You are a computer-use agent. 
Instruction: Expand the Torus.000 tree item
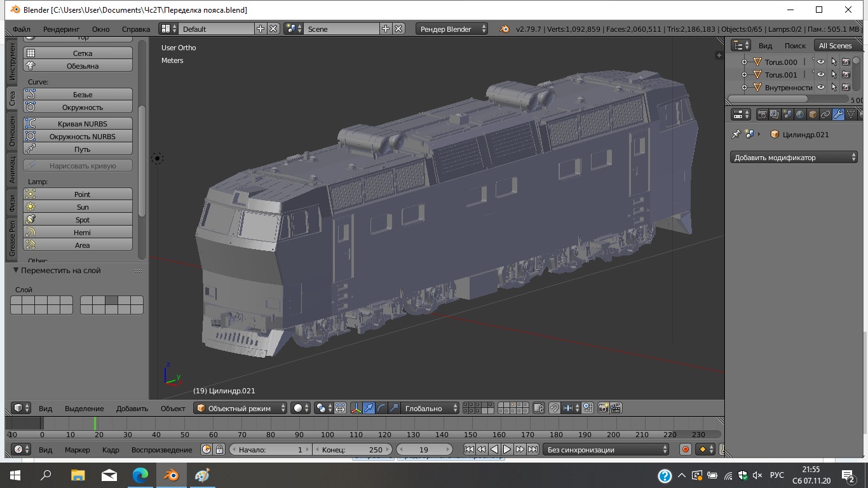point(744,62)
